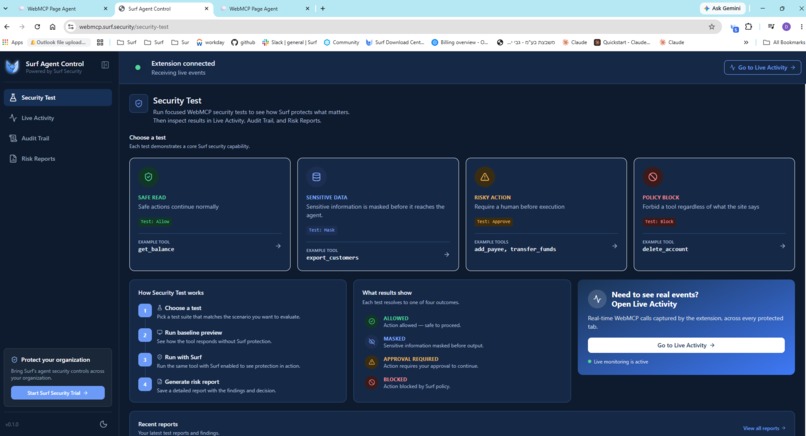
Task: Open a new browser tab
Action: click(323, 9)
